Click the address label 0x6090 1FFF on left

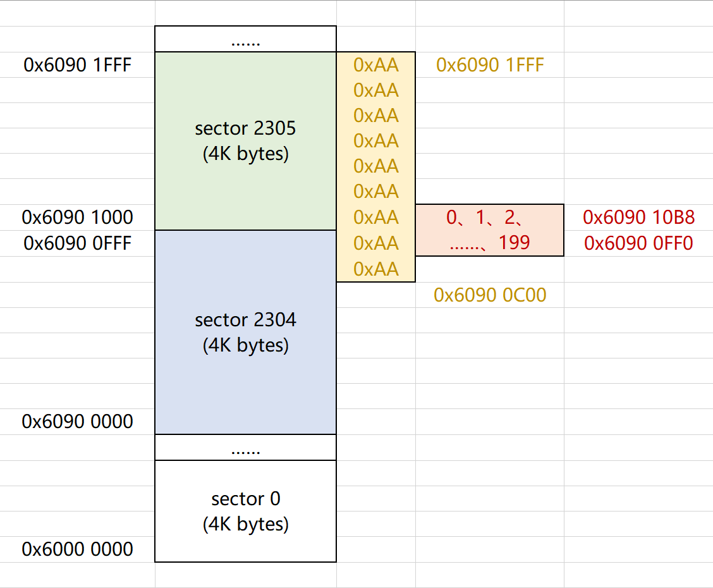(77, 64)
